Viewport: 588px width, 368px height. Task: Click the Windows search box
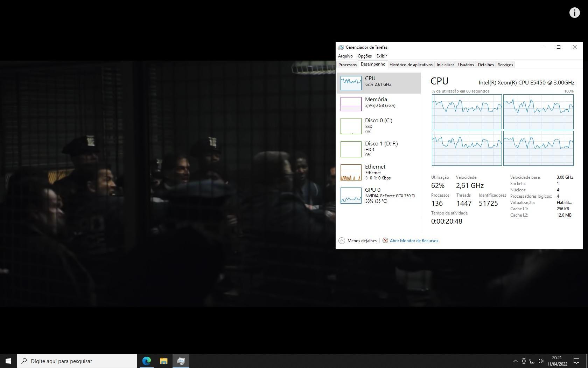coord(77,361)
